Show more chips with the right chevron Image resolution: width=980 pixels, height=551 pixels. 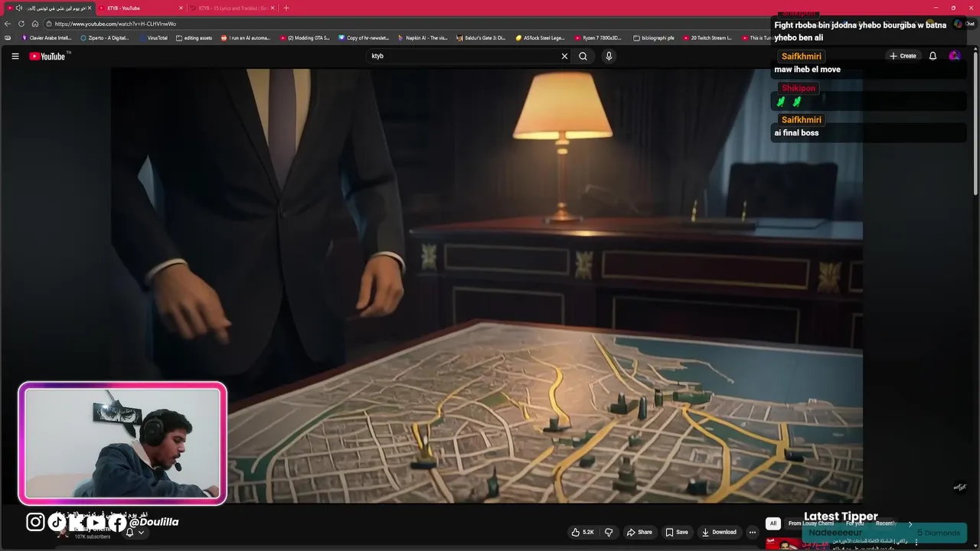click(910, 523)
